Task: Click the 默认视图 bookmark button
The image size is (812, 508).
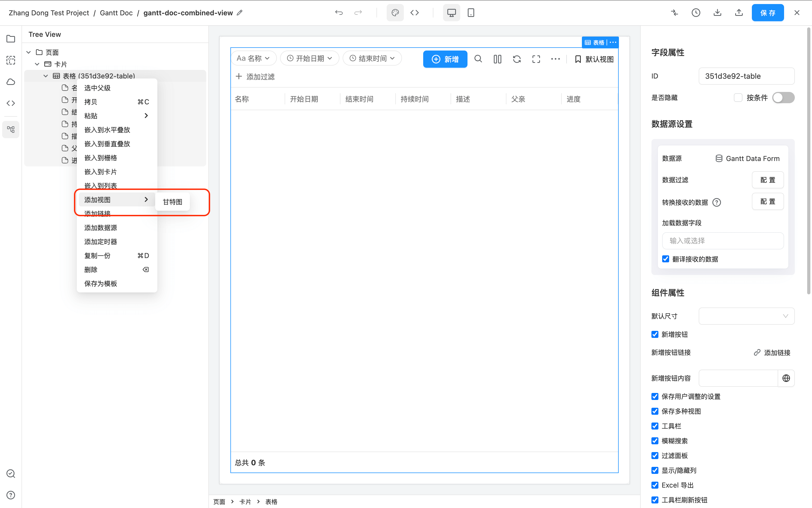Action: coord(594,59)
